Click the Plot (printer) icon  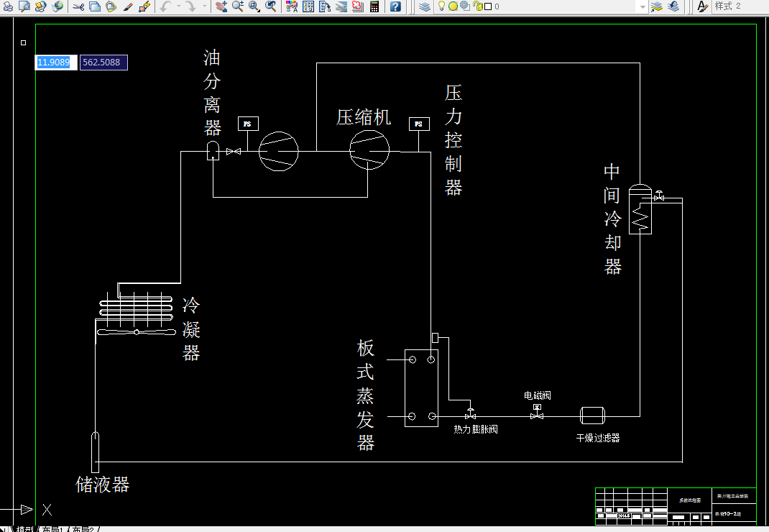click(x=8, y=6)
